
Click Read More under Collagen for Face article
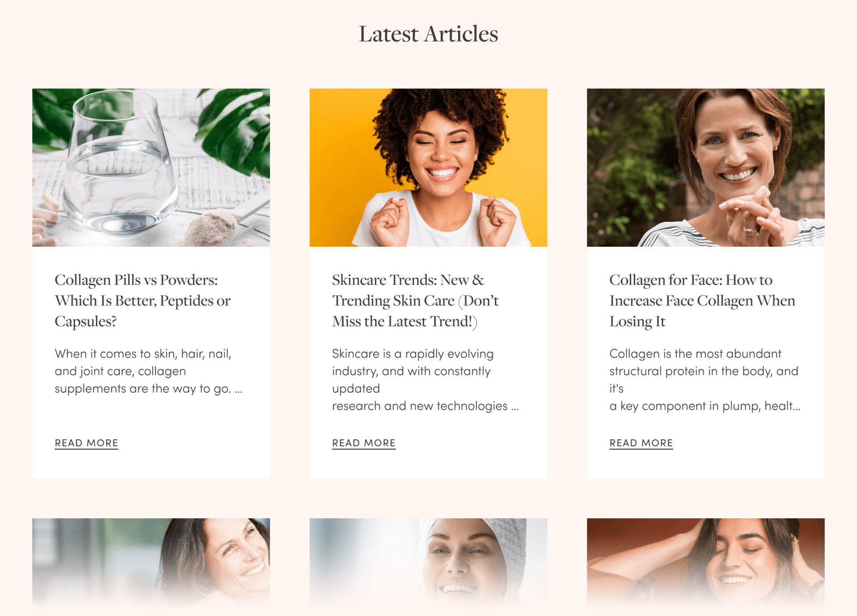641,443
